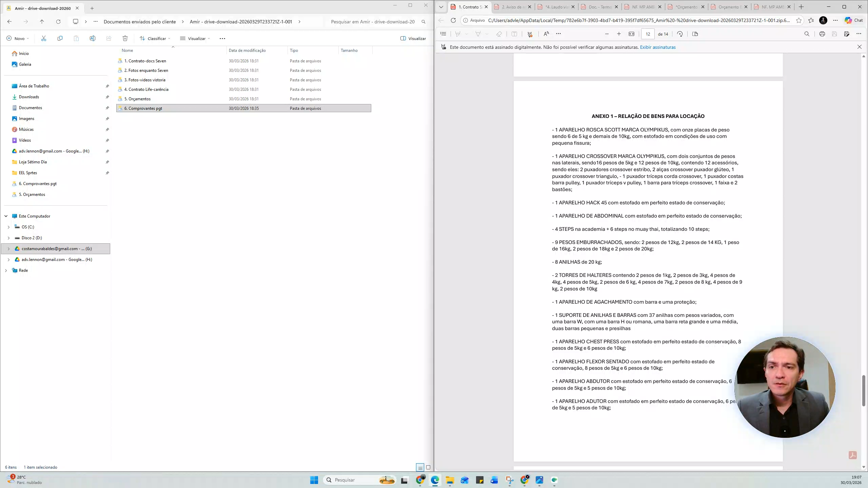Click the PDF page number input field
Screen dimensions: 868x488
coord(648,34)
